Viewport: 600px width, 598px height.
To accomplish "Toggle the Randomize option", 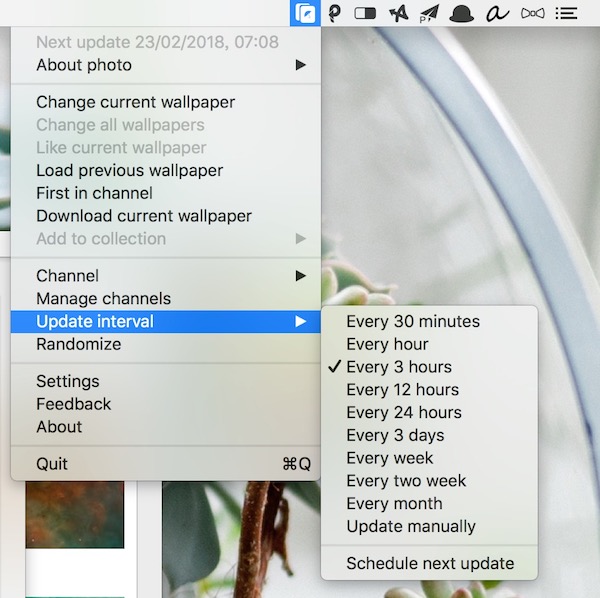I will pos(78,344).
